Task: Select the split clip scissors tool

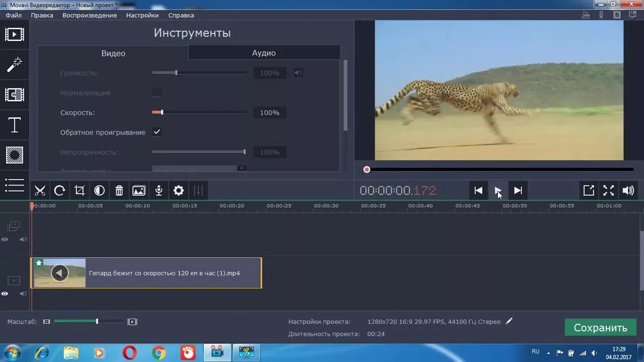Action: tap(40, 190)
